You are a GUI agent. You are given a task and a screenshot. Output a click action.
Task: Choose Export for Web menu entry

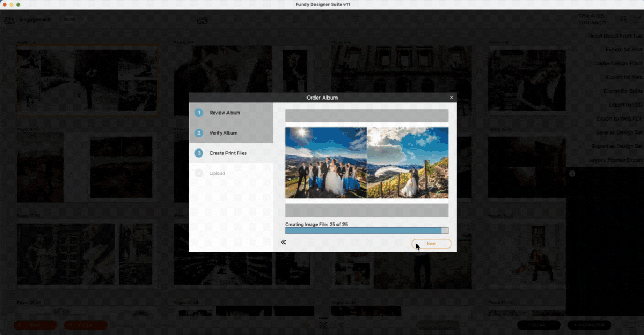624,77
